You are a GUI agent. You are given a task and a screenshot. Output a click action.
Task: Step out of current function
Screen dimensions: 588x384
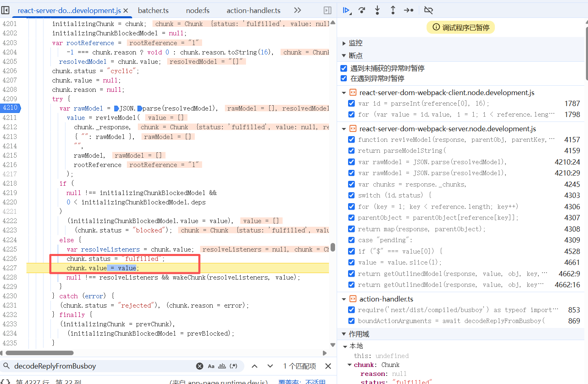click(393, 11)
